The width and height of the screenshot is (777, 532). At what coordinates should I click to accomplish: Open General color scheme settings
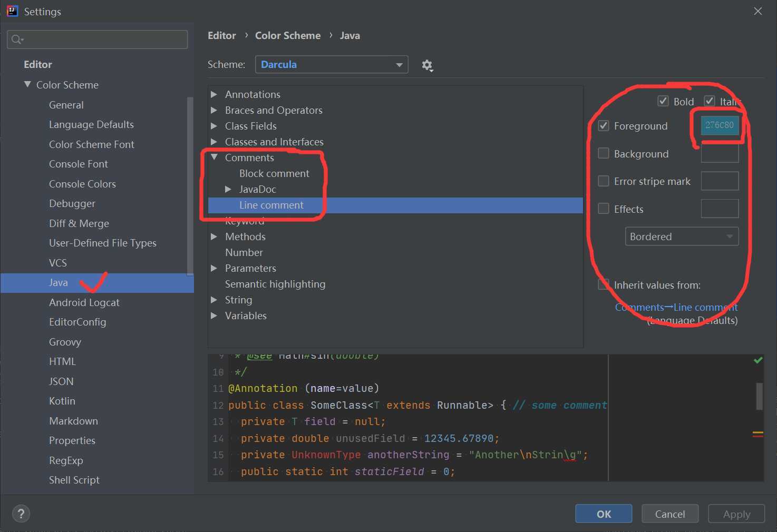(x=66, y=105)
